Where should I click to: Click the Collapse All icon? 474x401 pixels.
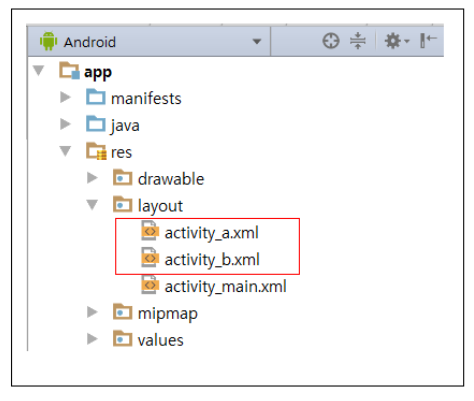click(358, 41)
